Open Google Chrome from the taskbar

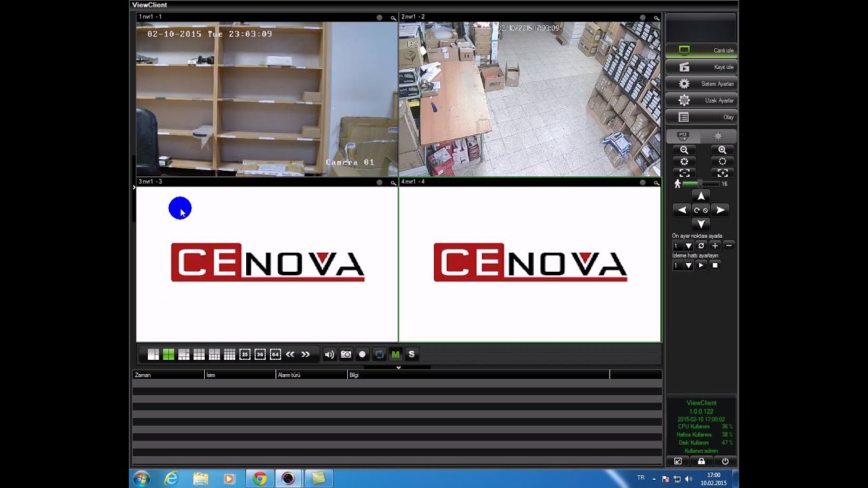(260, 479)
